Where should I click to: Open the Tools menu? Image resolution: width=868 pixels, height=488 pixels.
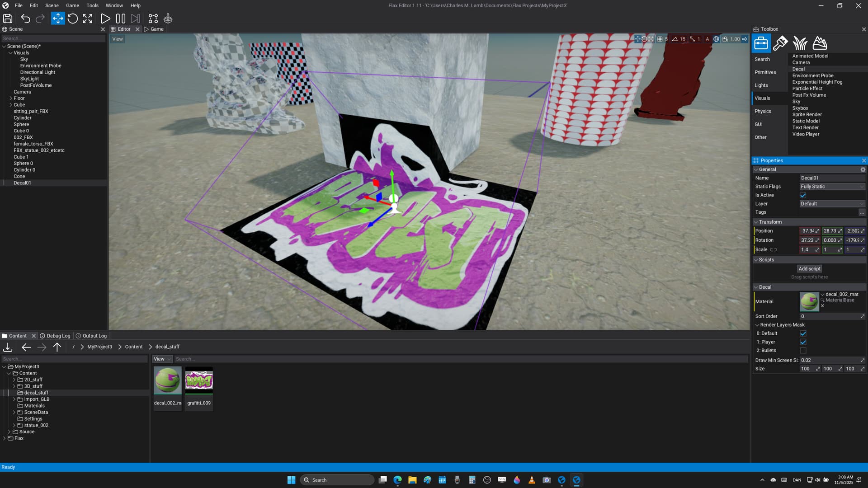[x=92, y=5]
